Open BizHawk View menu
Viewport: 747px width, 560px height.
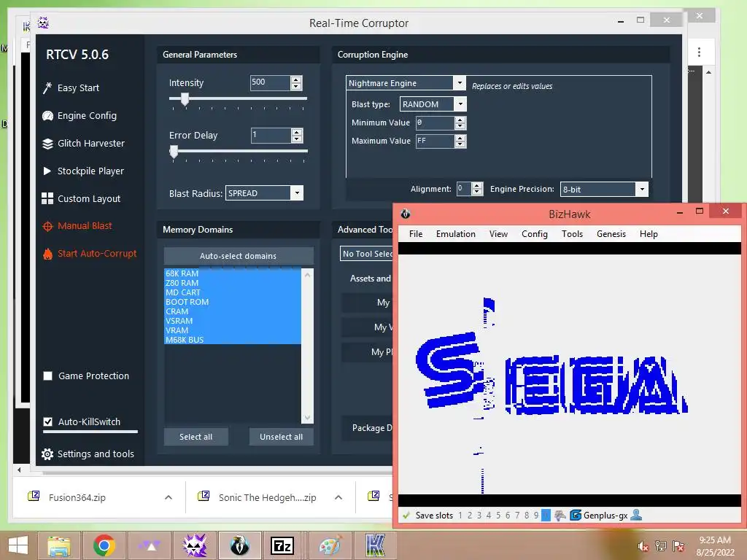coord(498,234)
